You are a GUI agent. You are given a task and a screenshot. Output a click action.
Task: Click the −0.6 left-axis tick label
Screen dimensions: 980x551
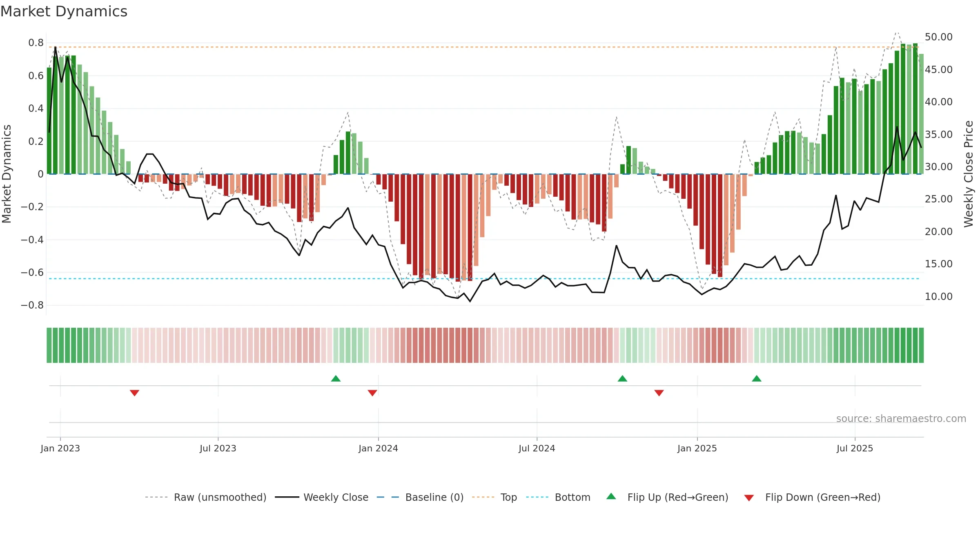(x=32, y=272)
